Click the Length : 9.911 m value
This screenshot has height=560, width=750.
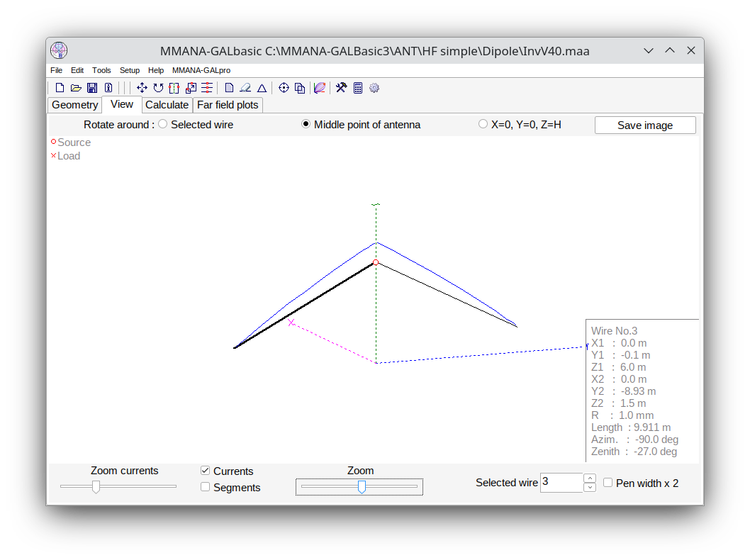coord(631,427)
